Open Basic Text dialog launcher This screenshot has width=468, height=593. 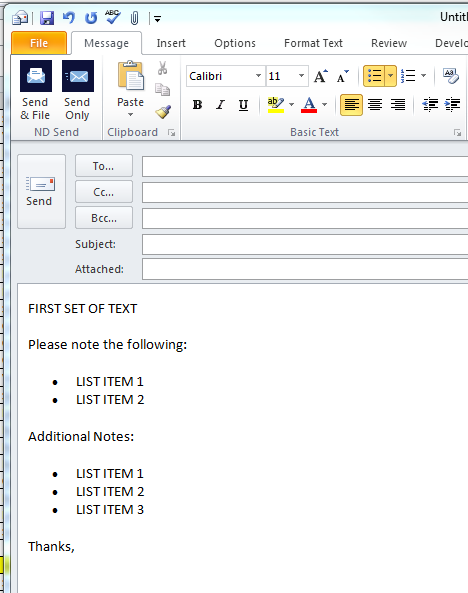coord(458,133)
